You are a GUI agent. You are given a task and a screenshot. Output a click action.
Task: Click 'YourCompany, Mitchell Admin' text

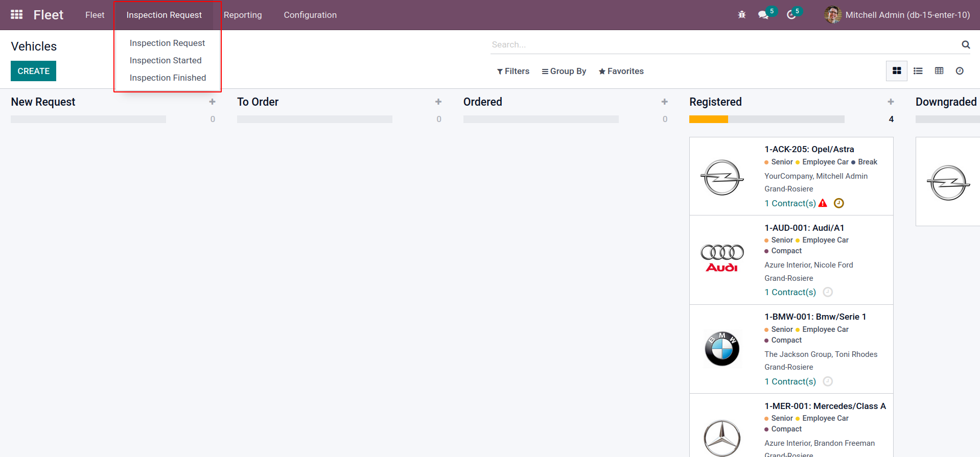pos(815,176)
